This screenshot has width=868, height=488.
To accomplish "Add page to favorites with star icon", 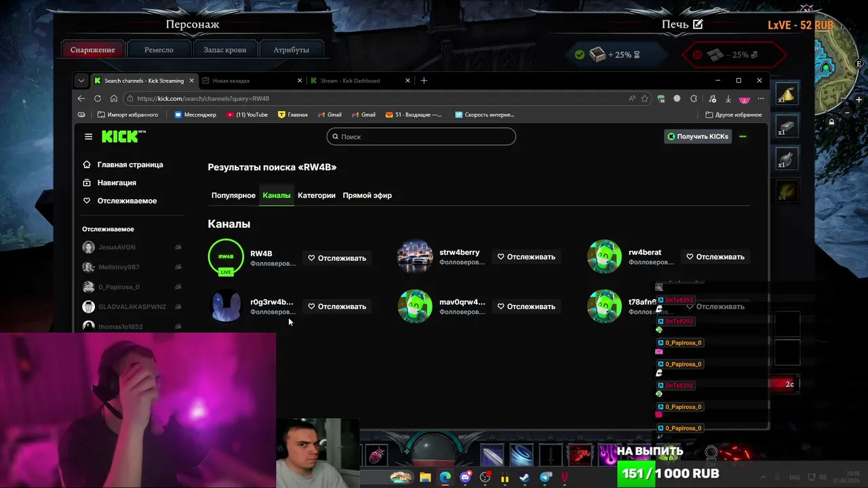I will [x=644, y=98].
